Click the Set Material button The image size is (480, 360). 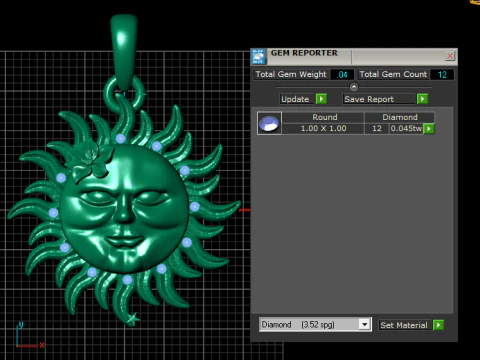click(x=404, y=325)
